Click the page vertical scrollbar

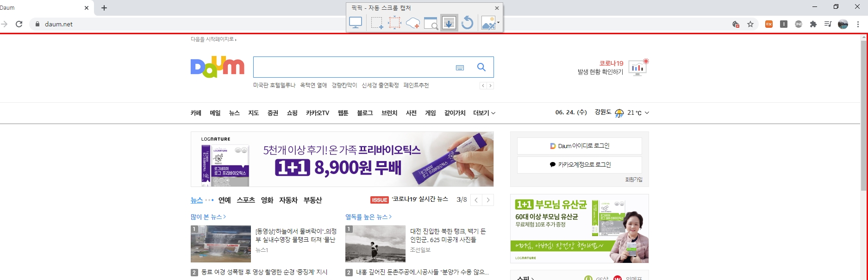(x=864, y=116)
